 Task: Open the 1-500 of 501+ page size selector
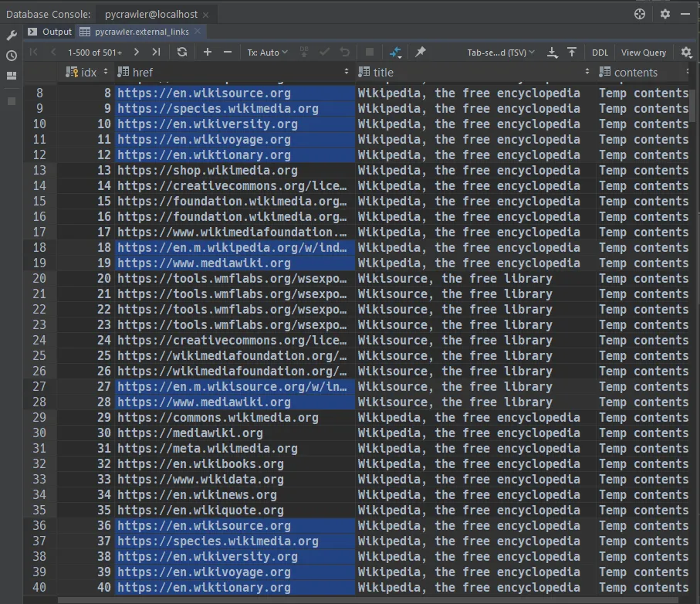click(x=95, y=53)
